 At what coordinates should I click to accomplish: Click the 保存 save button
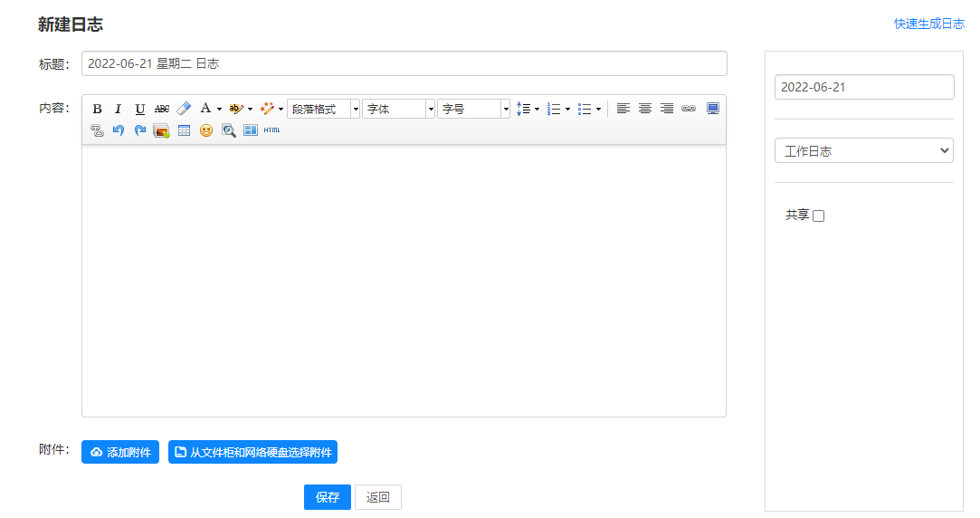pos(327,497)
